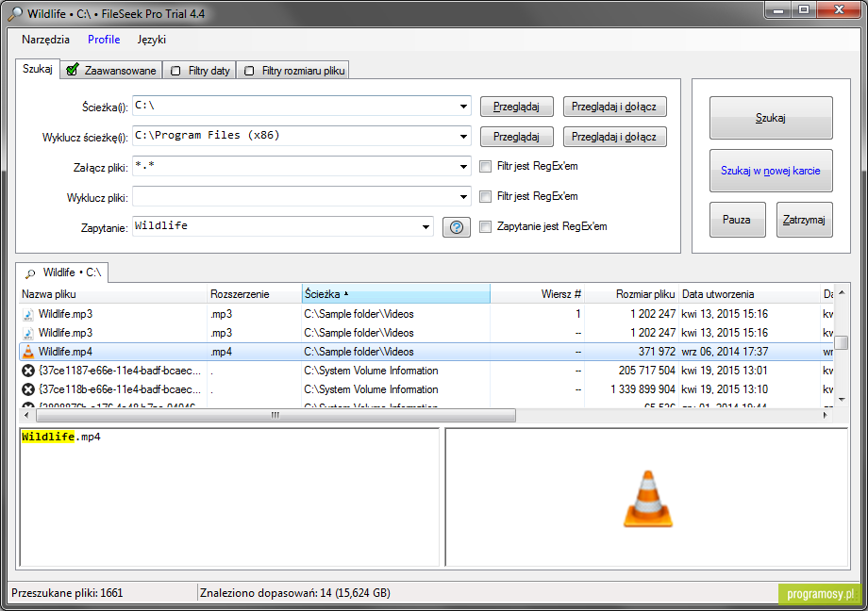This screenshot has width=868, height=611.
Task: Click Znaleziono dopasowań: 14 status text
Action: click(295, 593)
